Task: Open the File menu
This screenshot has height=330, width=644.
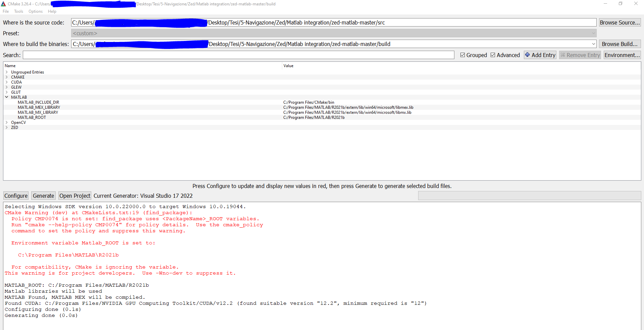Action: tap(6, 11)
